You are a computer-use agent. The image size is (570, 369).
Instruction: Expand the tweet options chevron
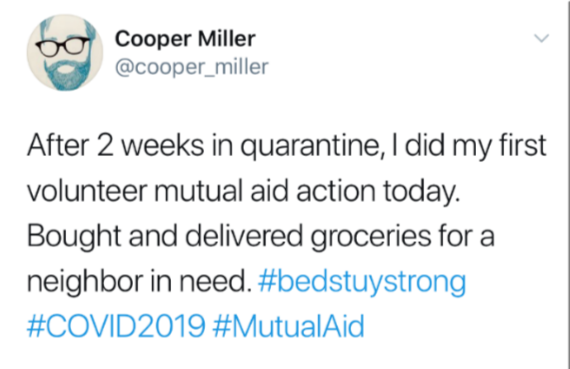(x=541, y=38)
